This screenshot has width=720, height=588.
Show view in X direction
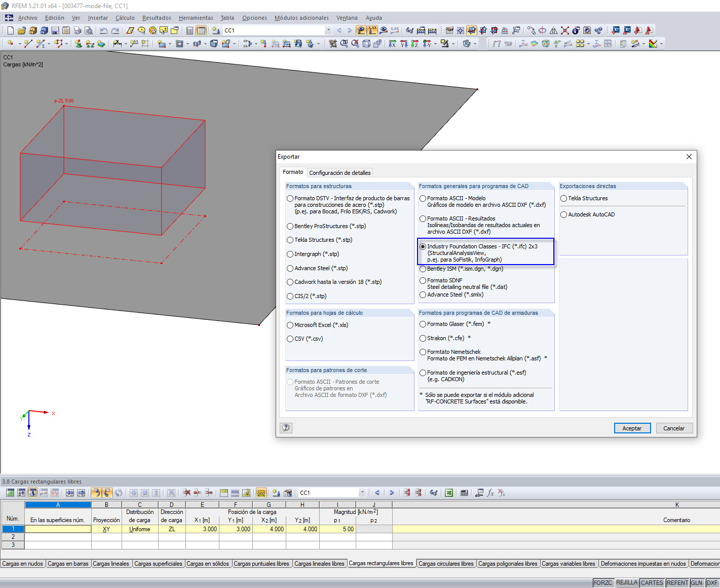click(392, 44)
